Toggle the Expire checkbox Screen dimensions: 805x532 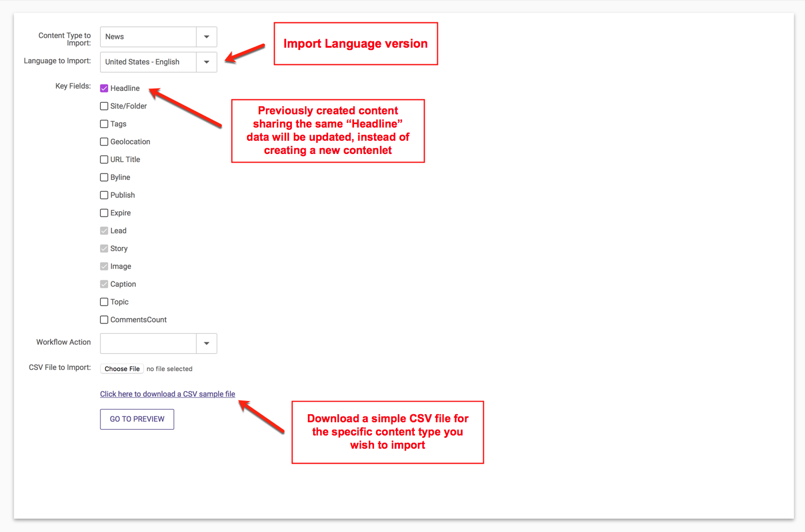(104, 213)
